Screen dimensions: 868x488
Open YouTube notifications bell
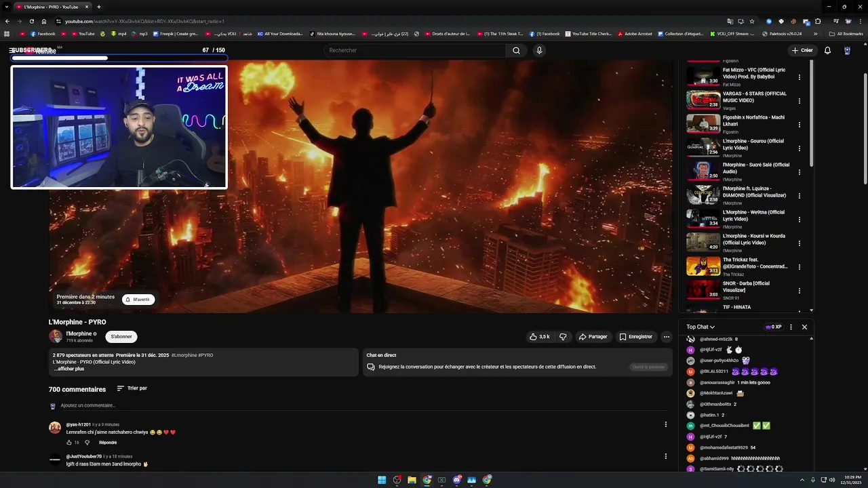pos(827,50)
